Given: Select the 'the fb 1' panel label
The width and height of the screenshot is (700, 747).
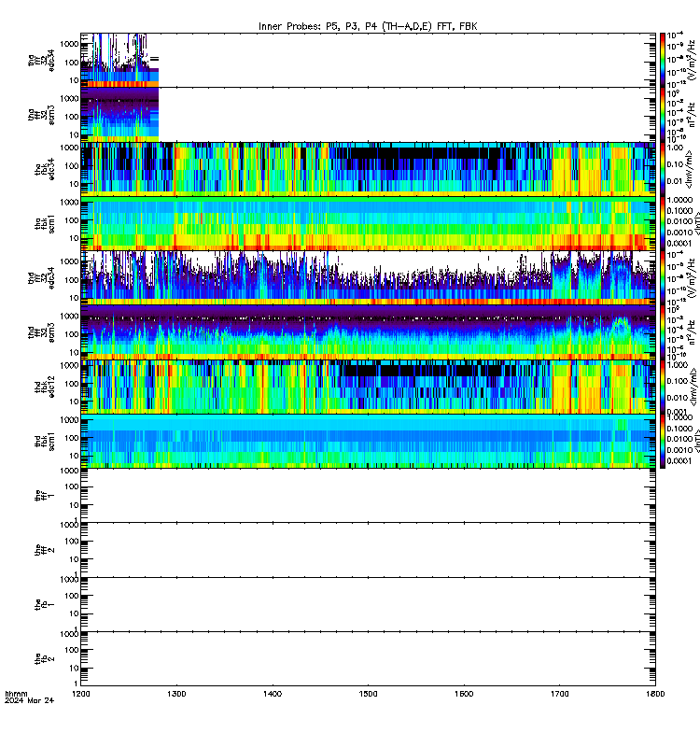Looking at the screenshot, I should click(x=45, y=604).
